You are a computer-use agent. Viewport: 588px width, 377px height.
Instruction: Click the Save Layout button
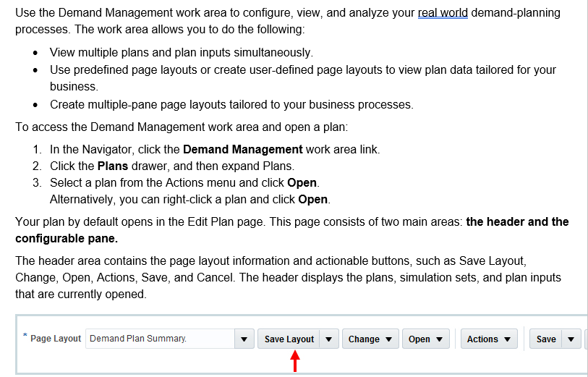[289, 339]
